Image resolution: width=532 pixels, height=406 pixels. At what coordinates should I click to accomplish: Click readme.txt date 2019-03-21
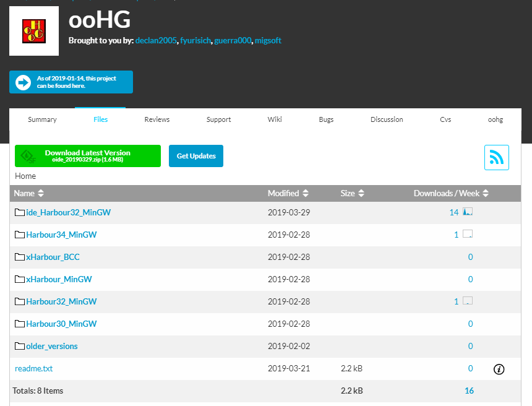[x=289, y=368]
